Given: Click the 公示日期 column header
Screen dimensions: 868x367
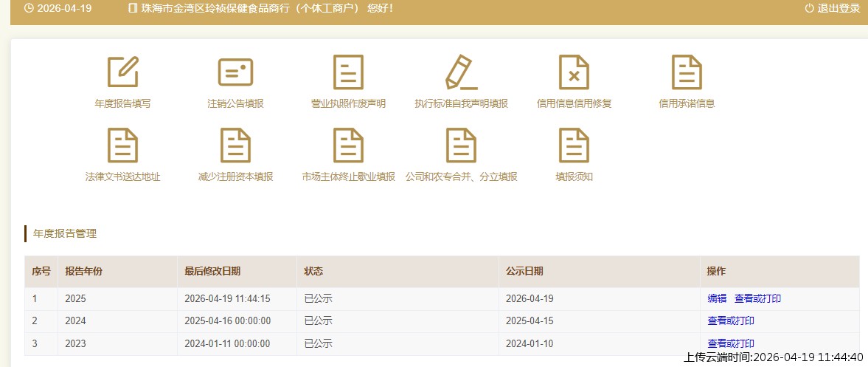Looking at the screenshot, I should 524,272.
